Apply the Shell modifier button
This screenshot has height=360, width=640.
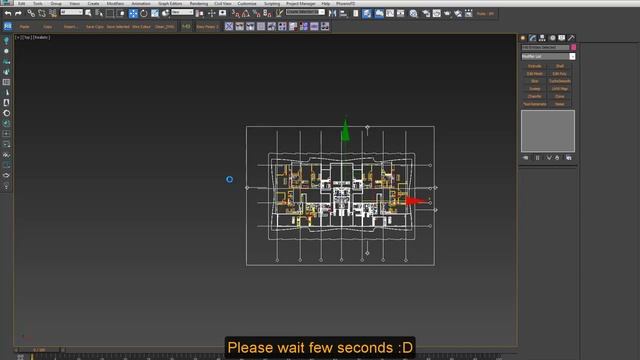(560, 66)
